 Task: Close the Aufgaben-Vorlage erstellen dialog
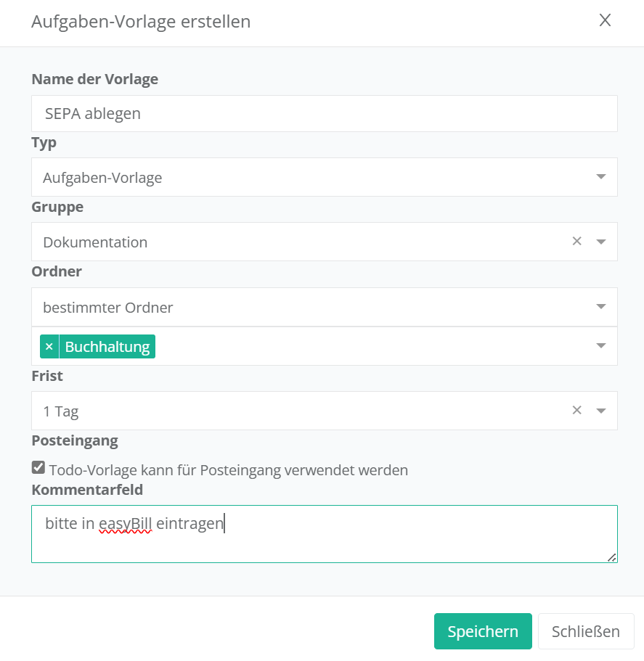605,20
